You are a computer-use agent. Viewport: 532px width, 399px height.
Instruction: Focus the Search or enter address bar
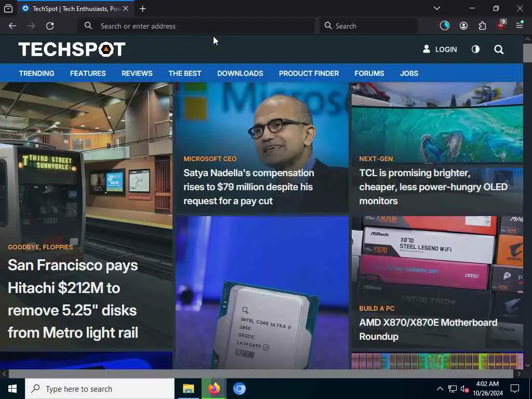197,26
